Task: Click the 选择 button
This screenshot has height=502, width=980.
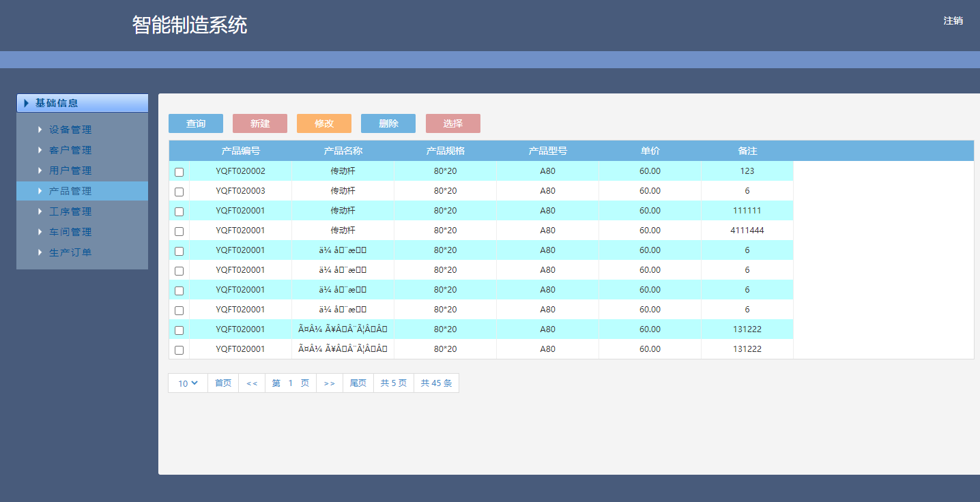Action: pyautogui.click(x=453, y=123)
